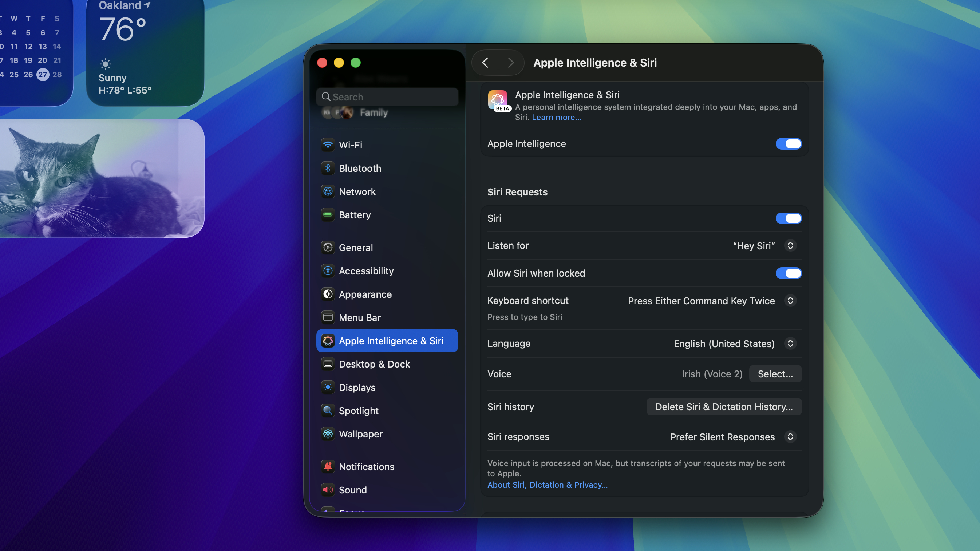
Task: Click the Accessibility icon
Action: tap(328, 271)
